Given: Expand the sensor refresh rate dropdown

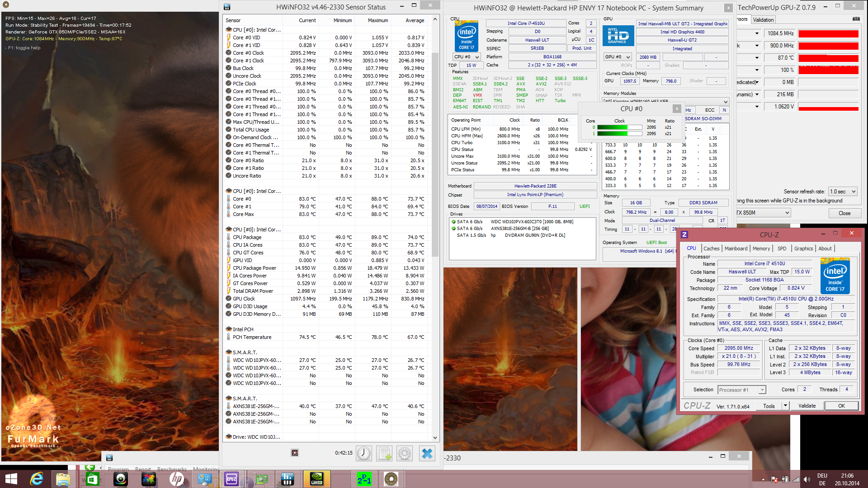Looking at the screenshot, I should point(843,192).
